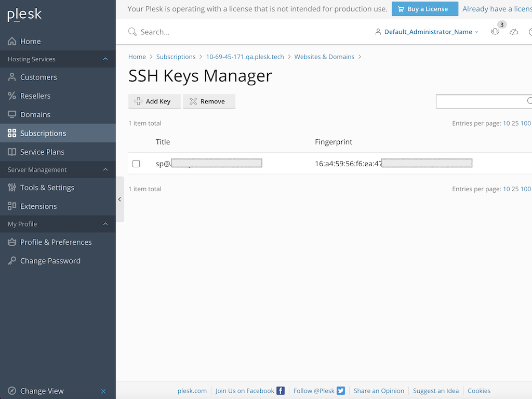Click the cloud sync status icon
Image resolution: width=532 pixels, height=399 pixels.
pyautogui.click(x=514, y=32)
